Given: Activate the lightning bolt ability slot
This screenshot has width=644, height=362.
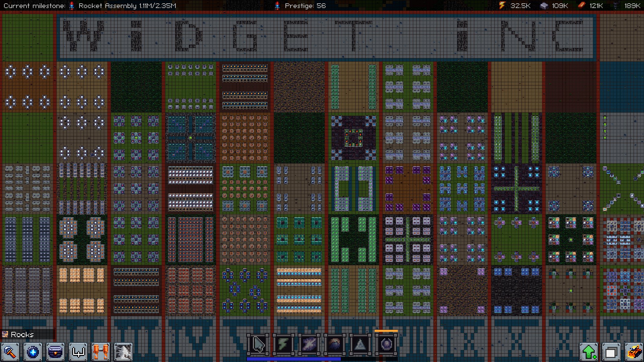Looking at the screenshot, I should coord(283,344).
